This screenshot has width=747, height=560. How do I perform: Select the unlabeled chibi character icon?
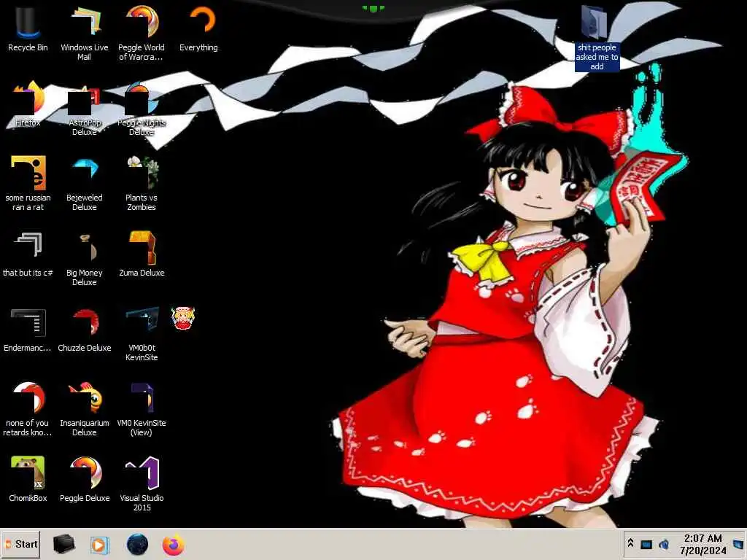183,318
